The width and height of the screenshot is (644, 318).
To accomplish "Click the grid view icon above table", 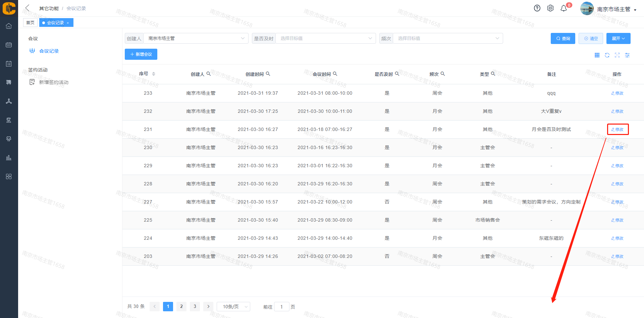I will click(x=597, y=55).
